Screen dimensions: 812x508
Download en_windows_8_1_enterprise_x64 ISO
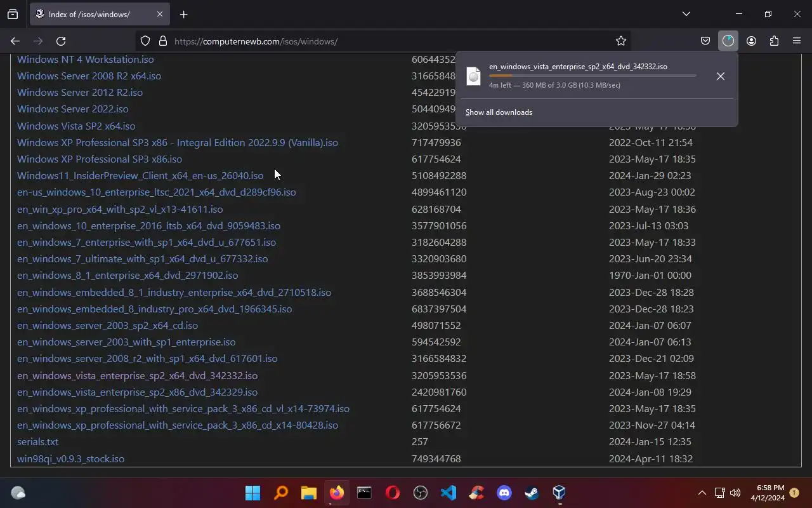tap(128, 275)
